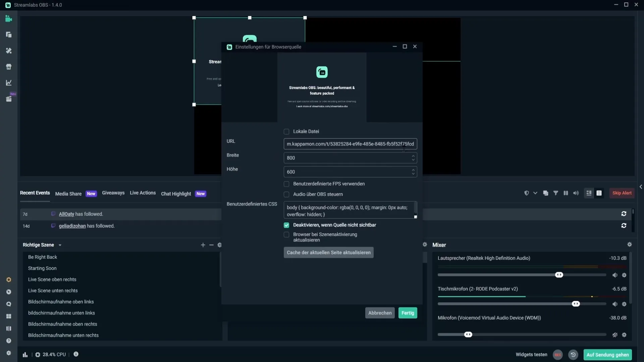644x362 pixels.
Task: Click the info icon in status bar
Action: tap(76, 354)
